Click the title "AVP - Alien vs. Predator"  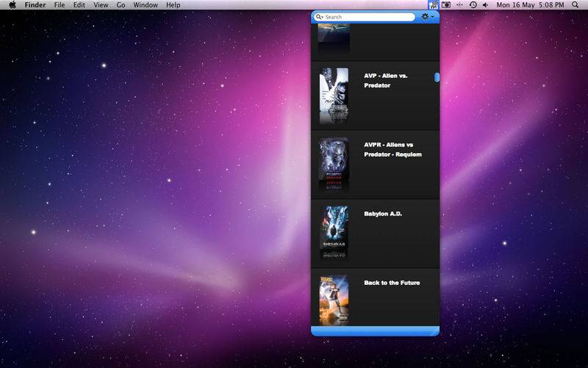coord(385,80)
